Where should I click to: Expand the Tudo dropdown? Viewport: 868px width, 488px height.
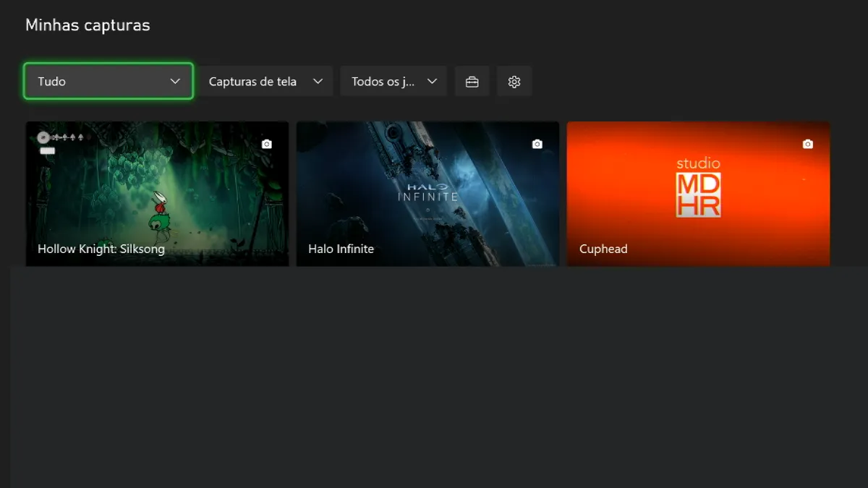[109, 81]
